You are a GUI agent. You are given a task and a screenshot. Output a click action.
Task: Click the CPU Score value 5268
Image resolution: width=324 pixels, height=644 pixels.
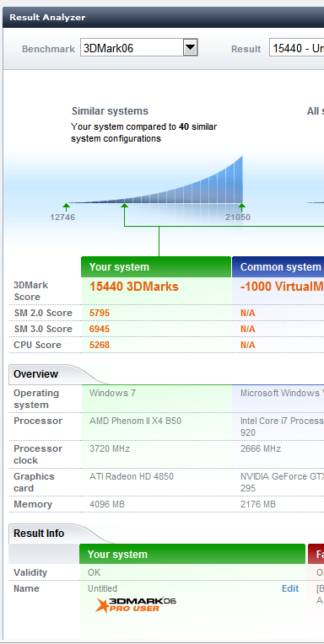point(100,345)
